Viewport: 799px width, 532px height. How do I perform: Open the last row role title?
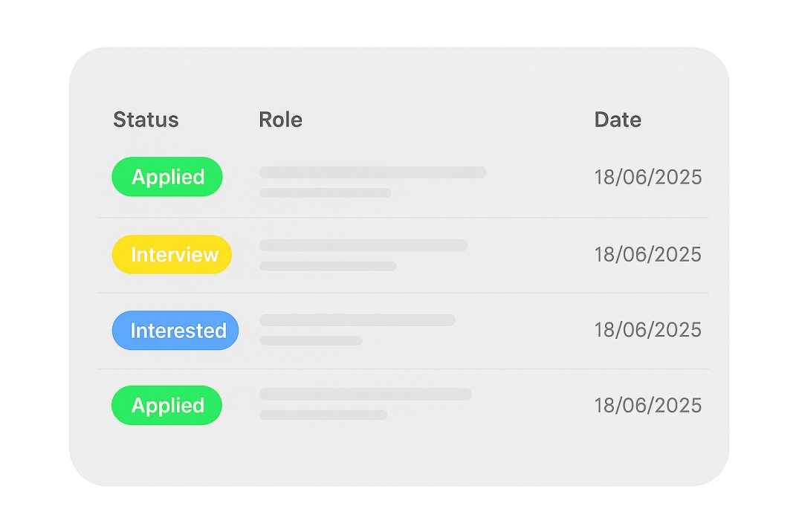point(366,394)
